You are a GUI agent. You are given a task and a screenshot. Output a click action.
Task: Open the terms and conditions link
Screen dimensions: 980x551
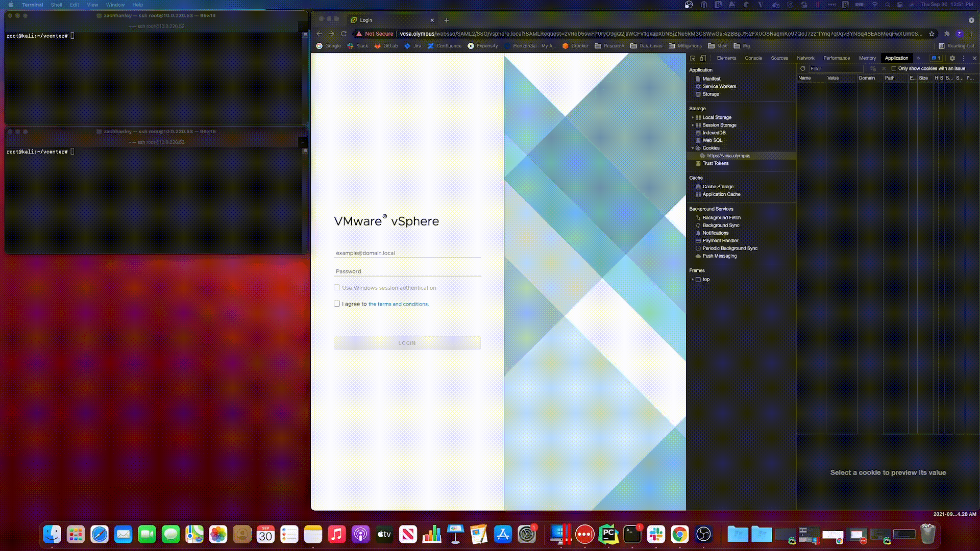(x=398, y=304)
